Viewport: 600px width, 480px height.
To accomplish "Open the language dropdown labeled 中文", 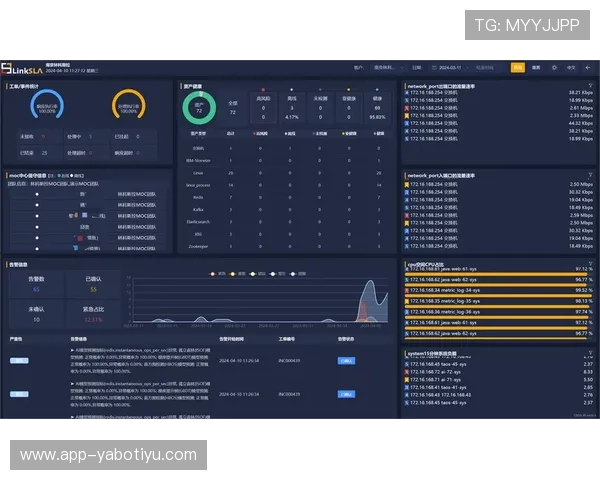I will tap(572, 68).
